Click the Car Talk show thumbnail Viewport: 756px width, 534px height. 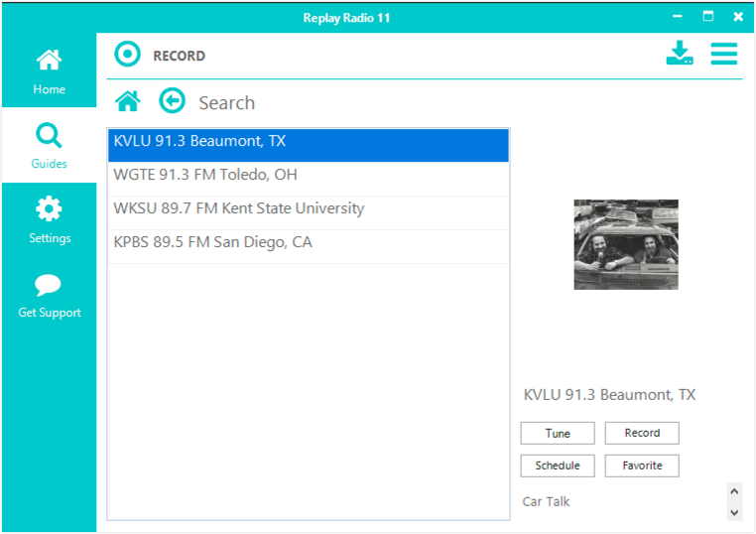(x=626, y=244)
